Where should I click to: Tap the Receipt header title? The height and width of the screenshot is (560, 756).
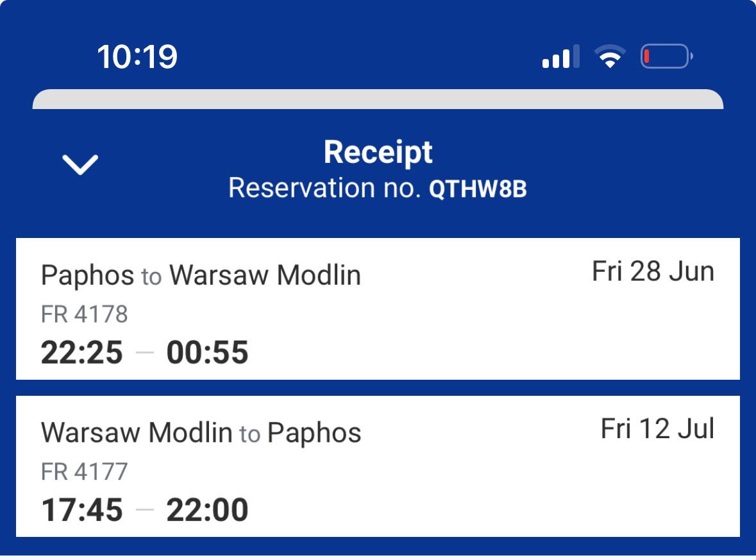point(378,153)
